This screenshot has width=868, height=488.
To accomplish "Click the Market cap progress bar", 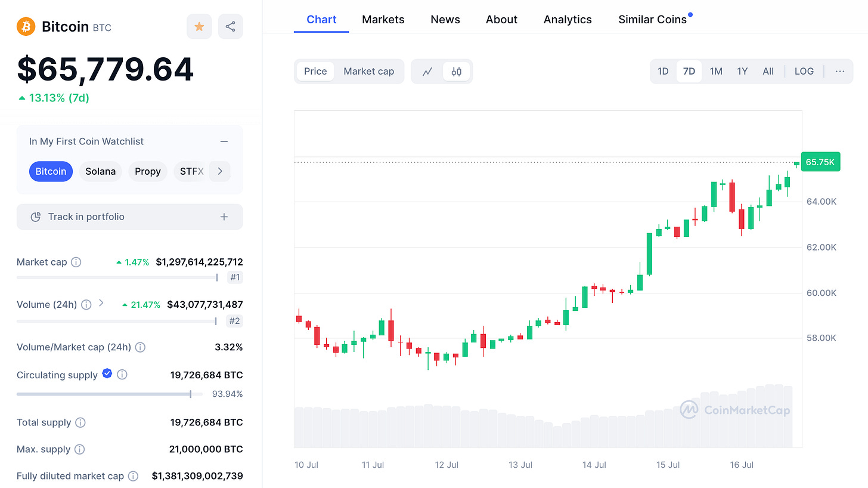I will pyautogui.click(x=118, y=277).
